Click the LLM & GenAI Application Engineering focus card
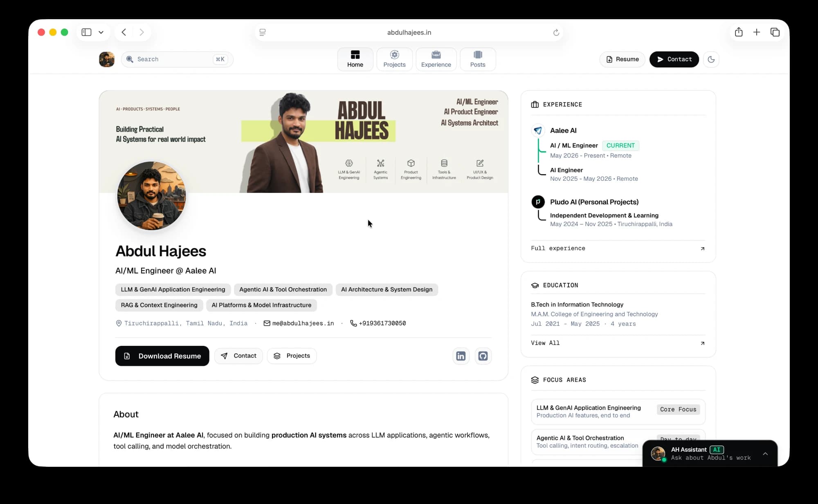 (x=618, y=412)
